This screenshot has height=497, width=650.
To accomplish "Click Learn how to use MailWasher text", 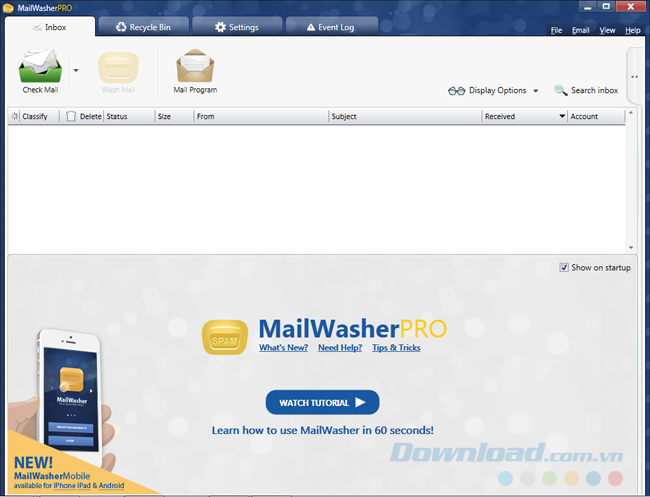I will pyautogui.click(x=323, y=430).
